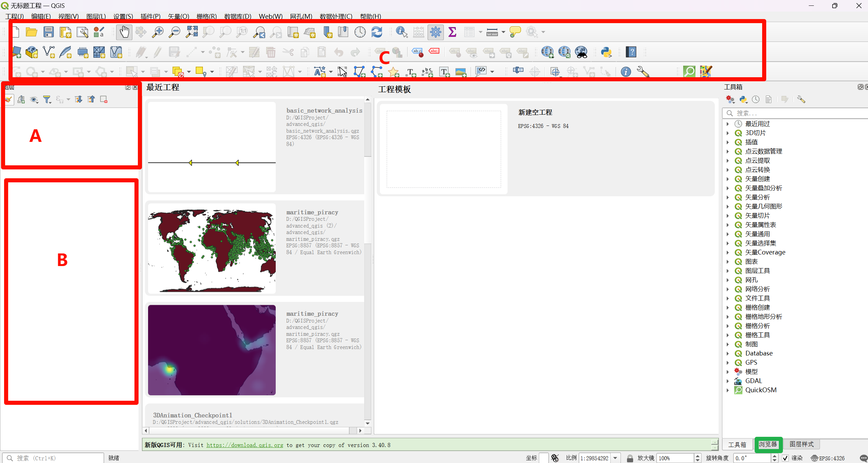868x463 pixels.
Task: Switch to the 图层样式 tab
Action: pyautogui.click(x=801, y=444)
